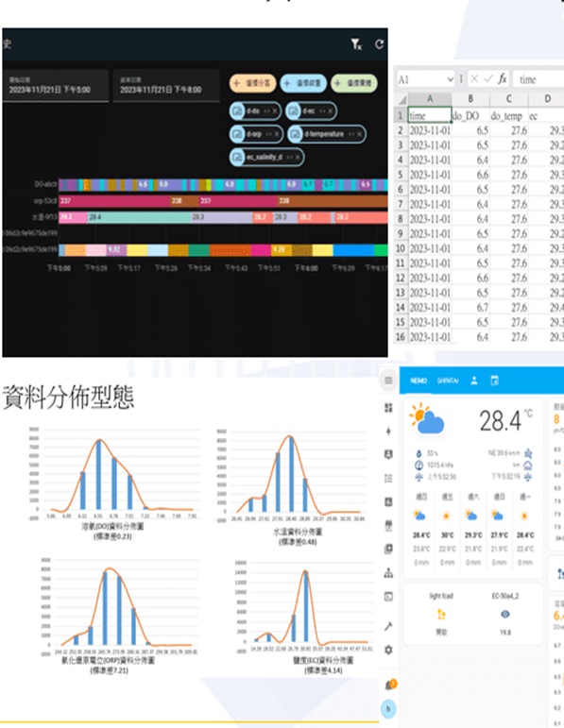Screen dimensions: 564x728
Task: Switch to the SHINTAI dashboard tab
Action: [x=448, y=381]
